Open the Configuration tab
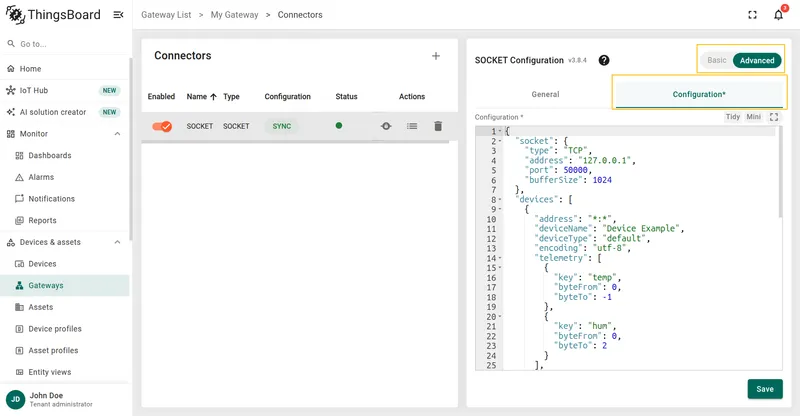The width and height of the screenshot is (800, 416). point(699,94)
